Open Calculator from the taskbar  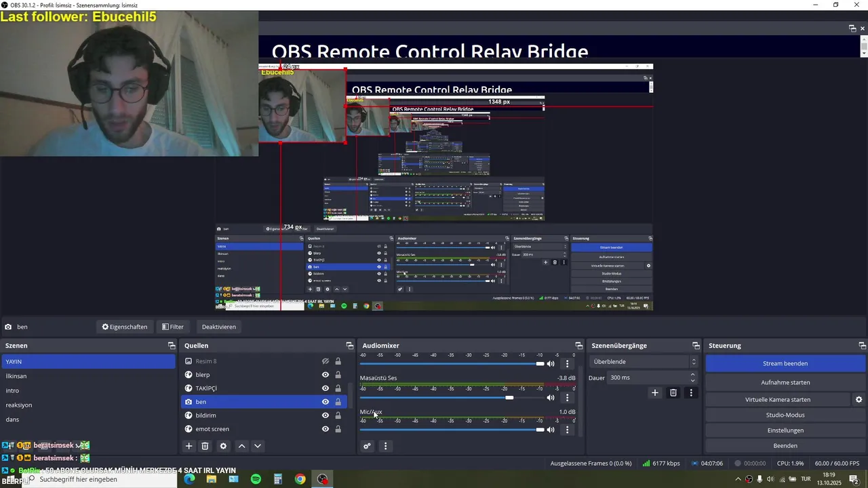[277, 479]
